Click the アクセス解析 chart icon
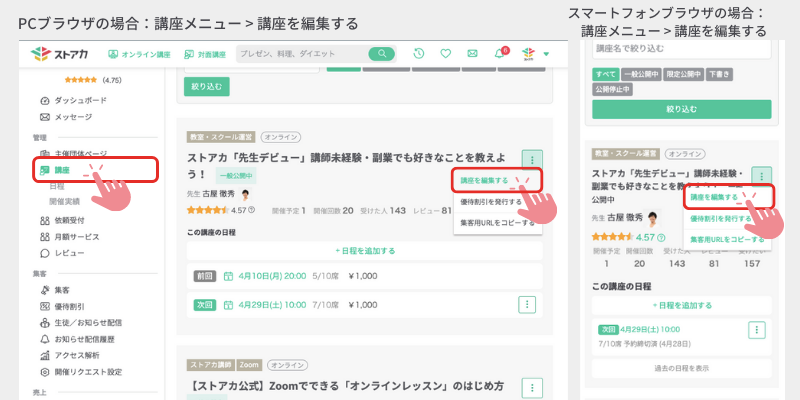Viewport: 800px width, 400px height. 44,356
